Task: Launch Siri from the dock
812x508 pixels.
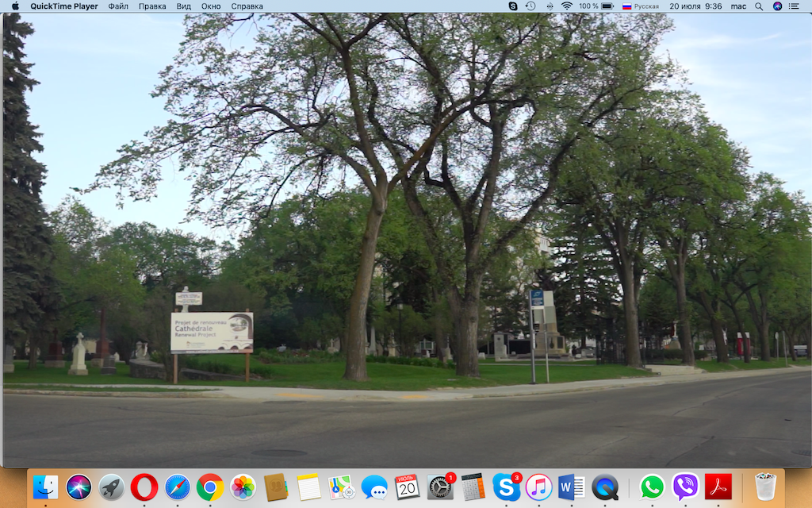Action: click(79, 487)
